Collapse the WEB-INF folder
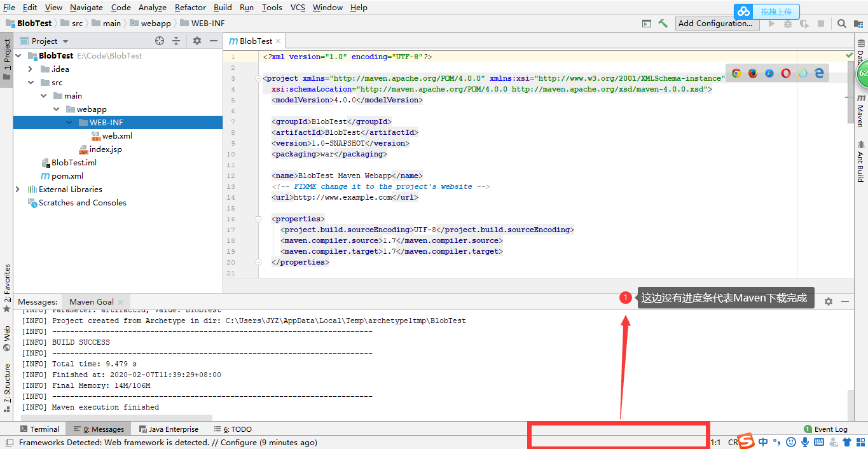868x449 pixels. click(69, 122)
